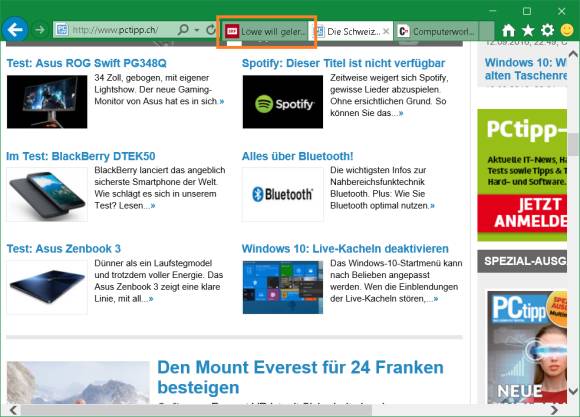Click the horizontal scrollbar right arrow
This screenshot has height=417, width=580.
click(554, 410)
